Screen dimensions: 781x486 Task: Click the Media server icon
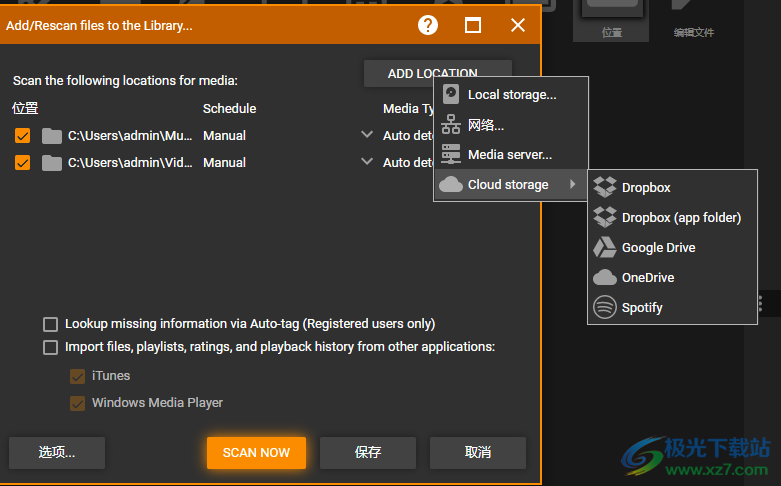[x=451, y=154]
